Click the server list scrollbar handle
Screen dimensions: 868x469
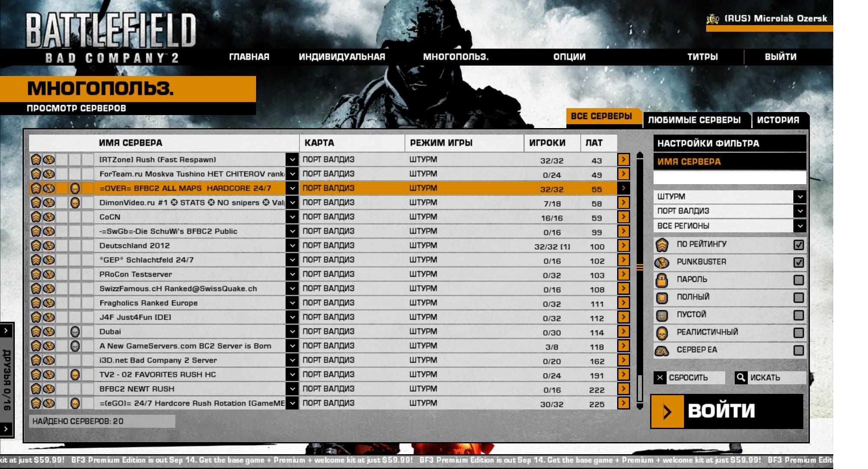pyautogui.click(x=640, y=268)
